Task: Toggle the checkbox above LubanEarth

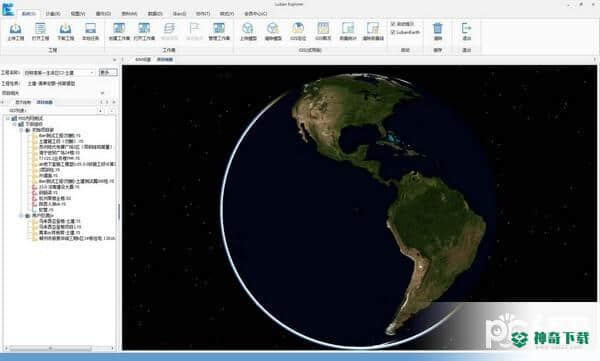Action: point(393,24)
